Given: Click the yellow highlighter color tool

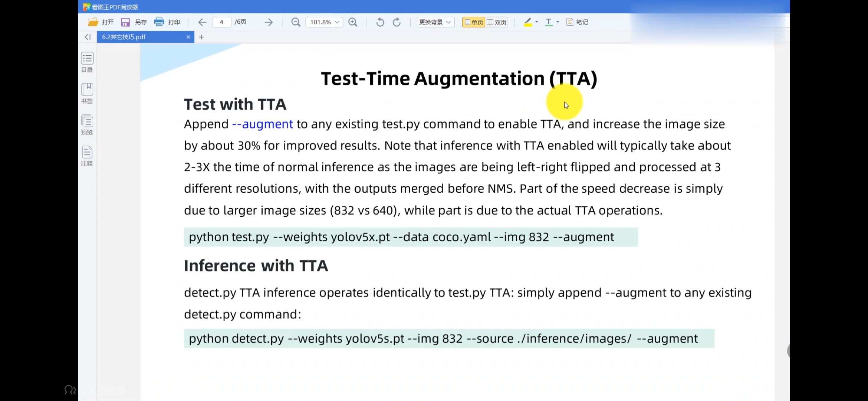Looking at the screenshot, I should [527, 22].
